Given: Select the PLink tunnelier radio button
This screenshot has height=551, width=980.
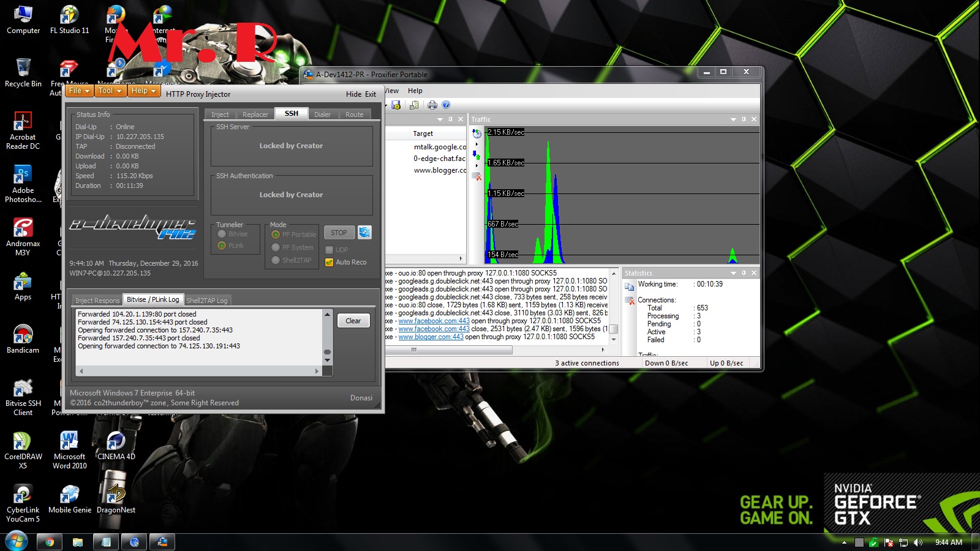Looking at the screenshot, I should (222, 246).
